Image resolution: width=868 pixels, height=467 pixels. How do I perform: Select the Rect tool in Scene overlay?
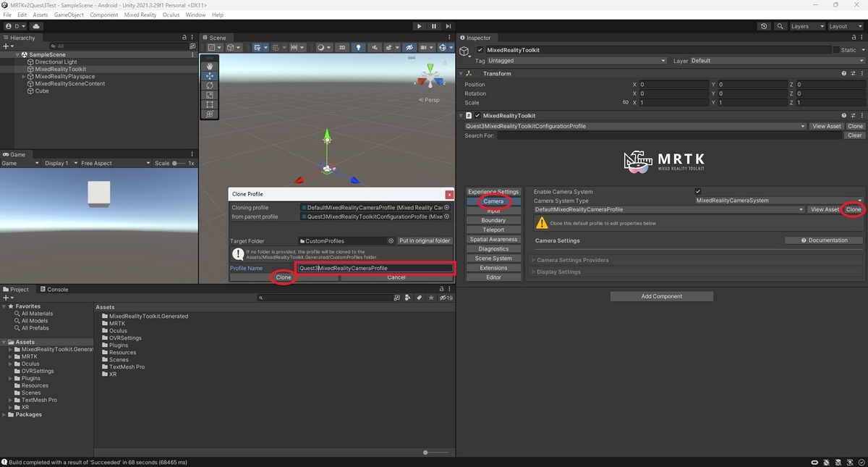tap(210, 104)
